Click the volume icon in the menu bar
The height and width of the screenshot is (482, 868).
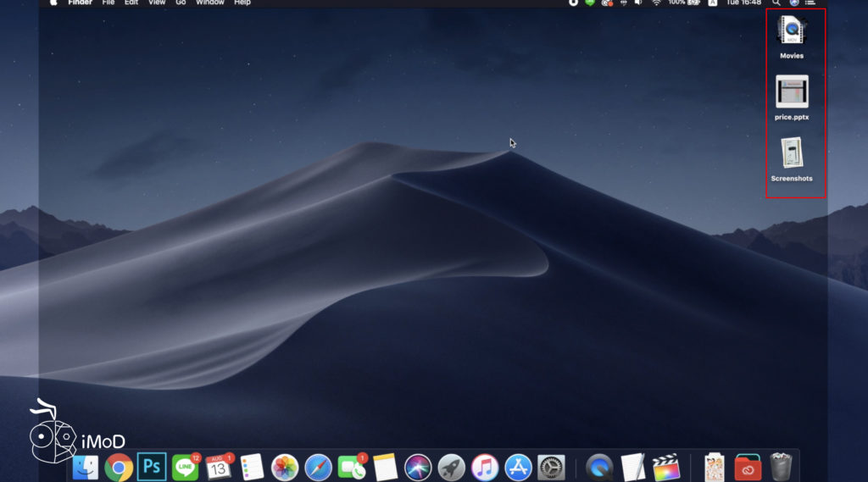[639, 3]
